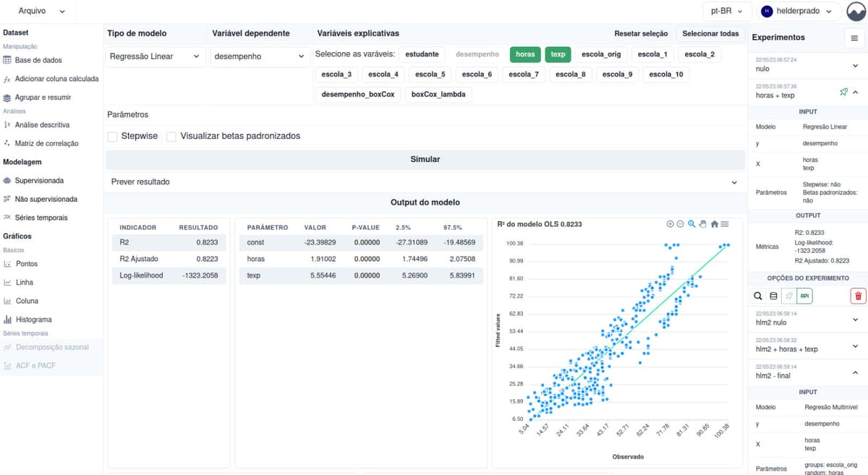Select the escola_1 variable chip

coord(653,54)
